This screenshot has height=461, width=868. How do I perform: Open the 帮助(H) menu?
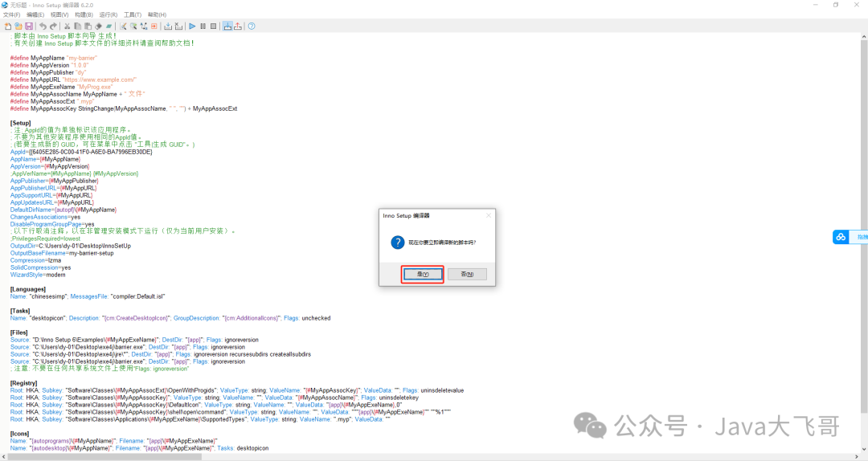[157, 15]
